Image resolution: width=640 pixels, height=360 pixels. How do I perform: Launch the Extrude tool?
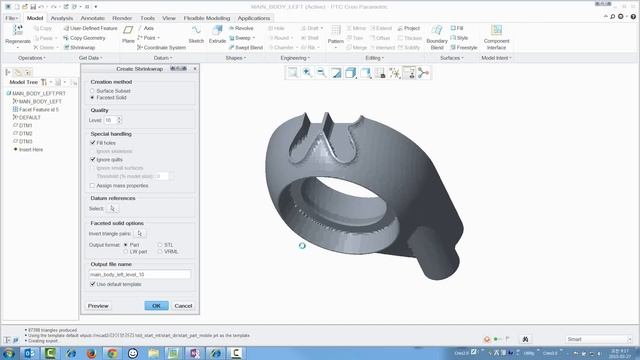click(217, 34)
